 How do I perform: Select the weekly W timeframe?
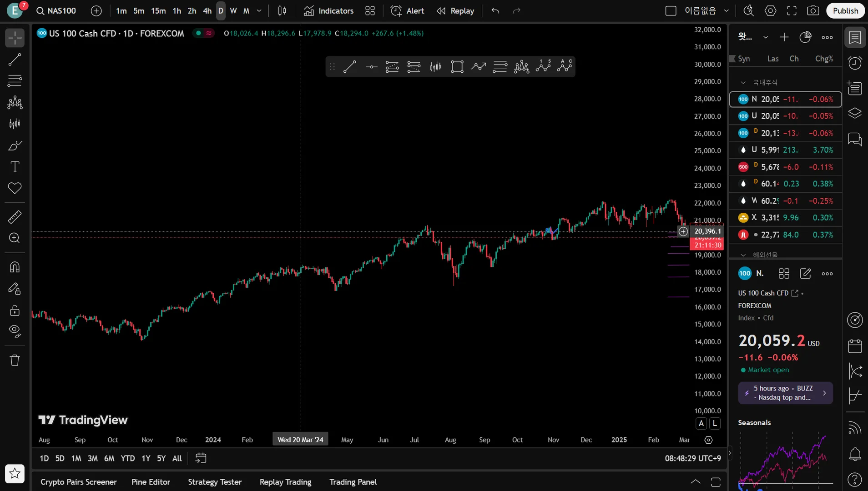click(233, 11)
